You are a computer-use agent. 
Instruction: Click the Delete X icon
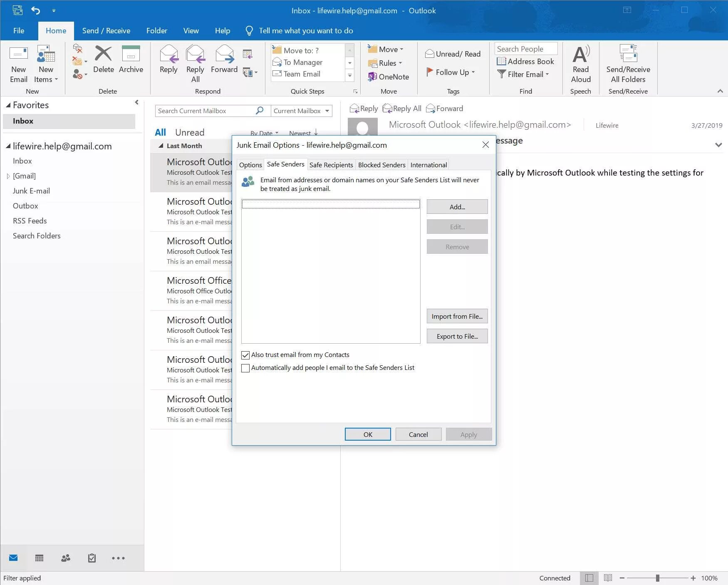click(x=103, y=53)
